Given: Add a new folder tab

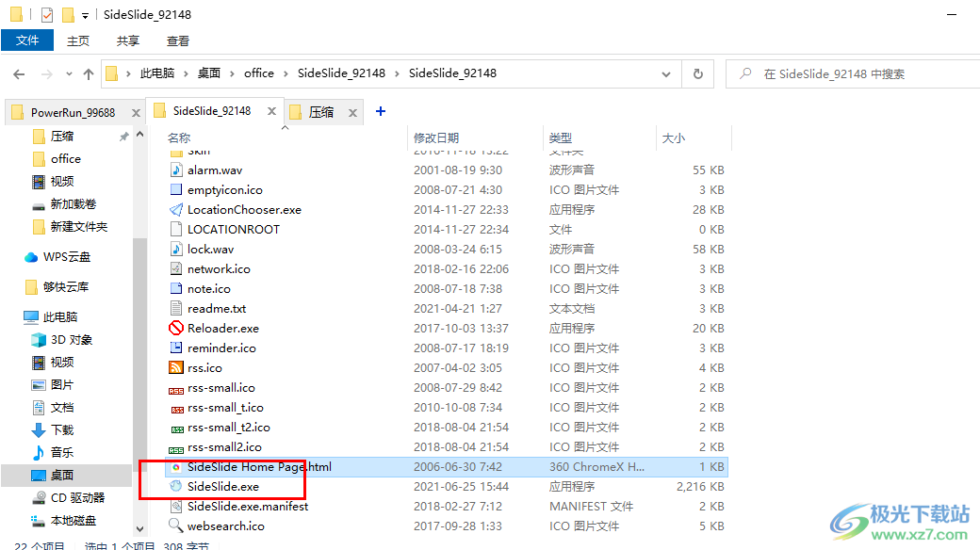Looking at the screenshot, I should tap(380, 111).
